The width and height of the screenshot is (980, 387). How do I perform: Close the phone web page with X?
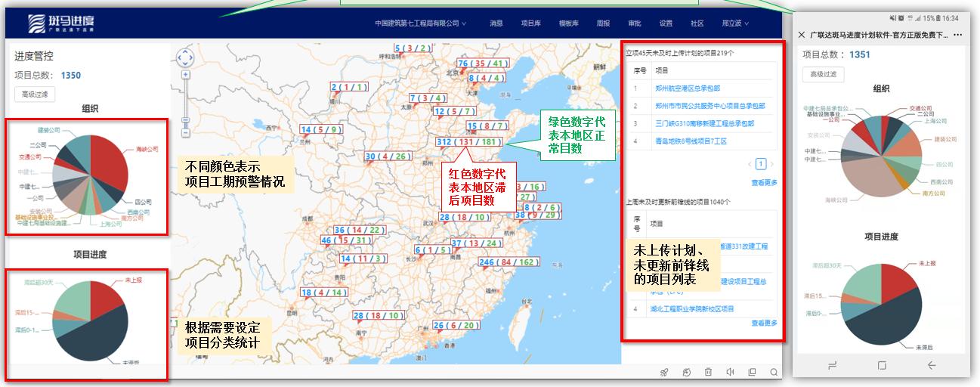tap(802, 35)
